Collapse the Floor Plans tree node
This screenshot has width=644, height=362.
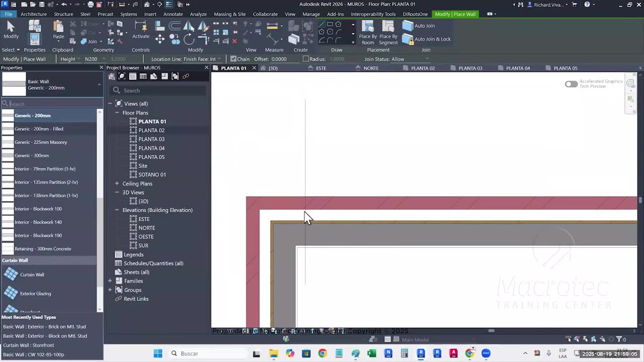pyautogui.click(x=117, y=113)
